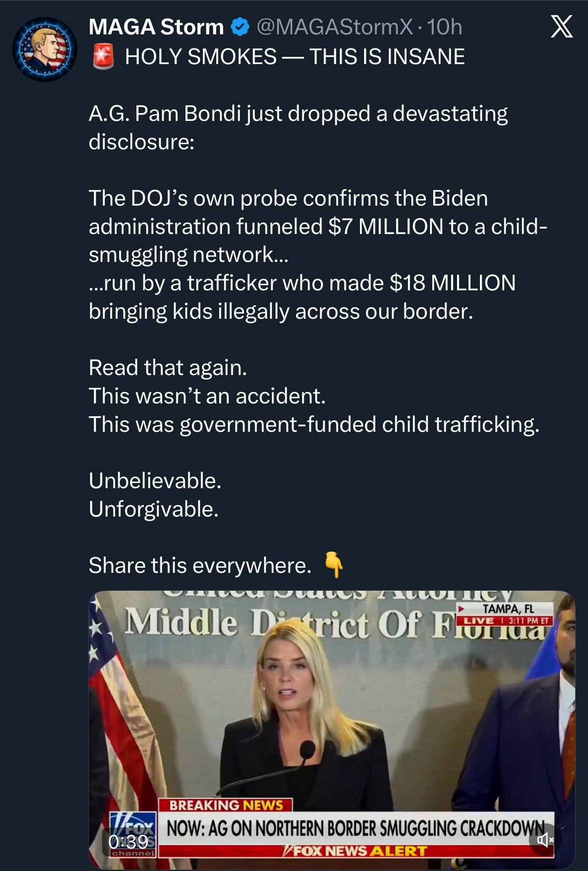Click the "Unforgivable." text line
This screenshot has height=871, width=588.
(154, 509)
